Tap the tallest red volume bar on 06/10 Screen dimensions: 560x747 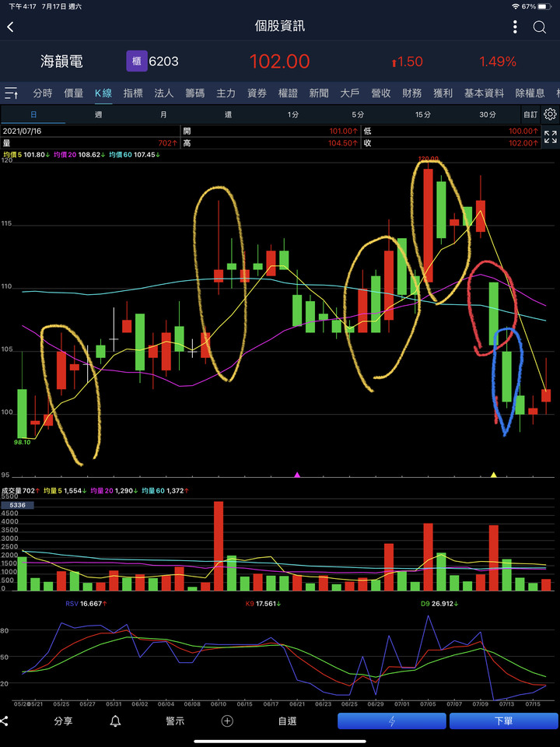[219, 546]
